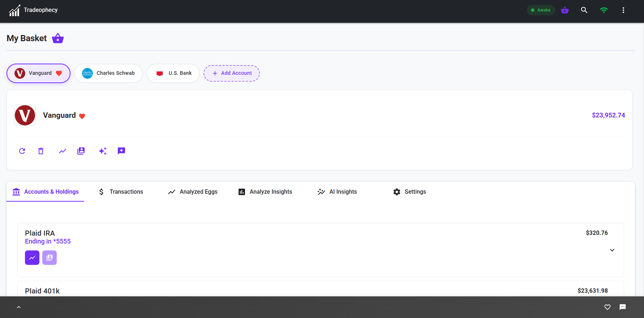
Task: Select the Charles Schwab account chip
Action: [108, 73]
